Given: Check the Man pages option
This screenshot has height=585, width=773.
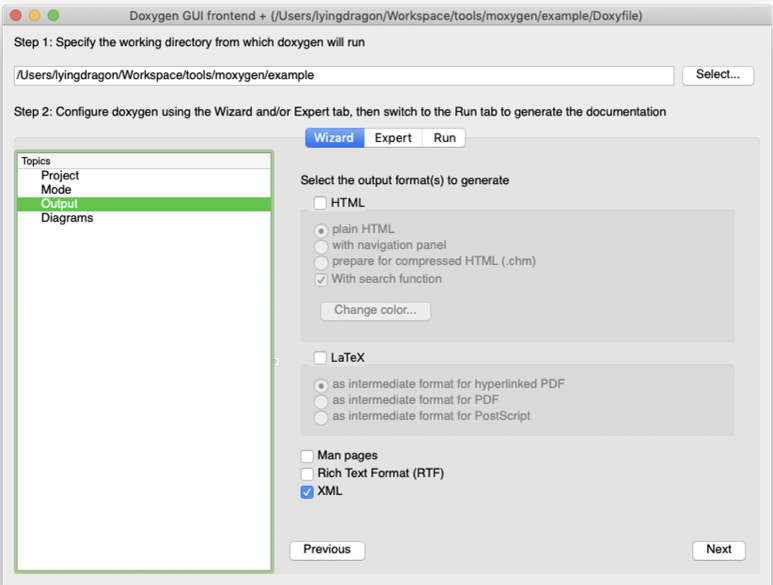Looking at the screenshot, I should 307,456.
